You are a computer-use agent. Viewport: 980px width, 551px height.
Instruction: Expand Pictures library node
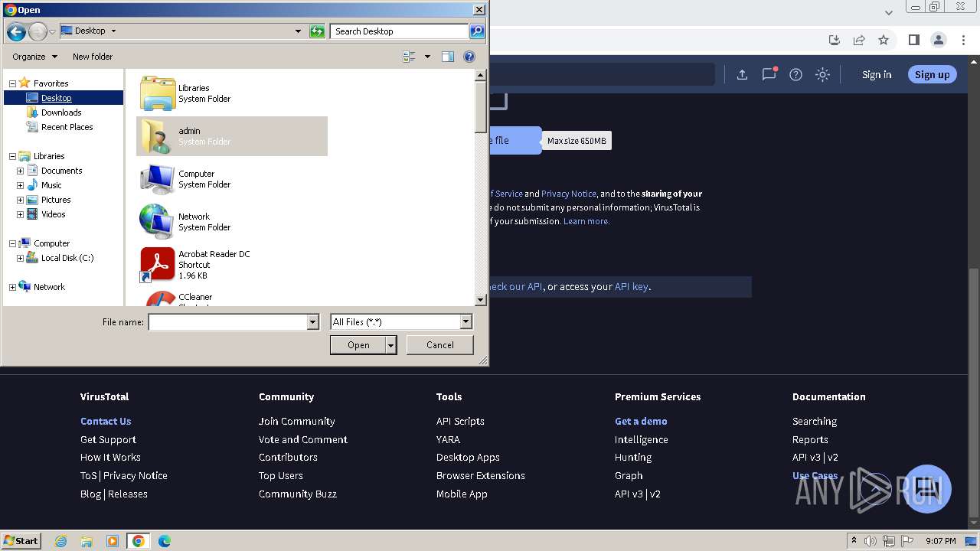[21, 200]
